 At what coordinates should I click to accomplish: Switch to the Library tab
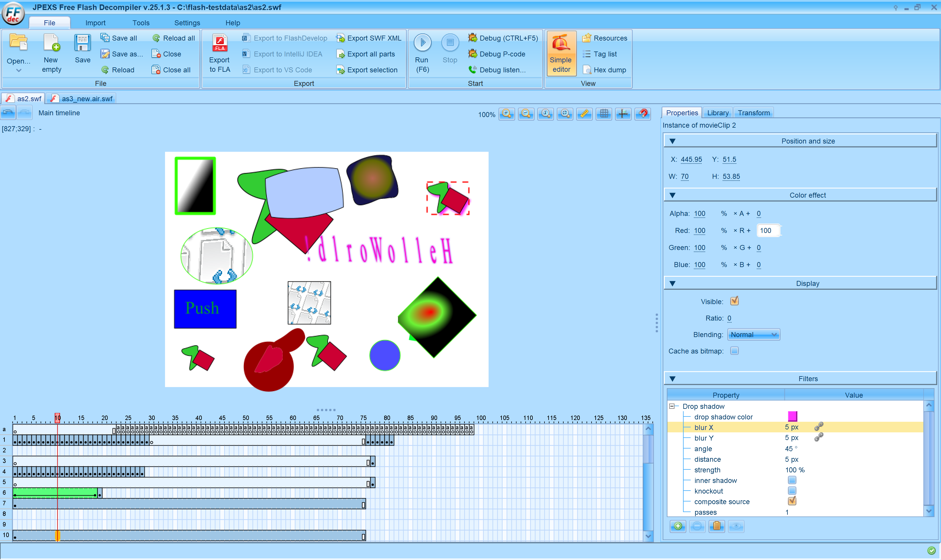click(718, 113)
